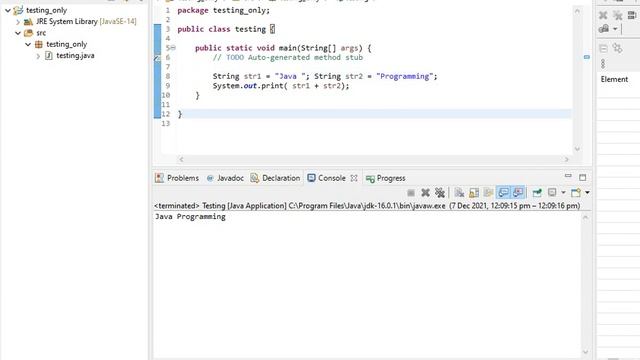Click the package icon for testing_only
This screenshot has height=360, width=640.
point(38,44)
